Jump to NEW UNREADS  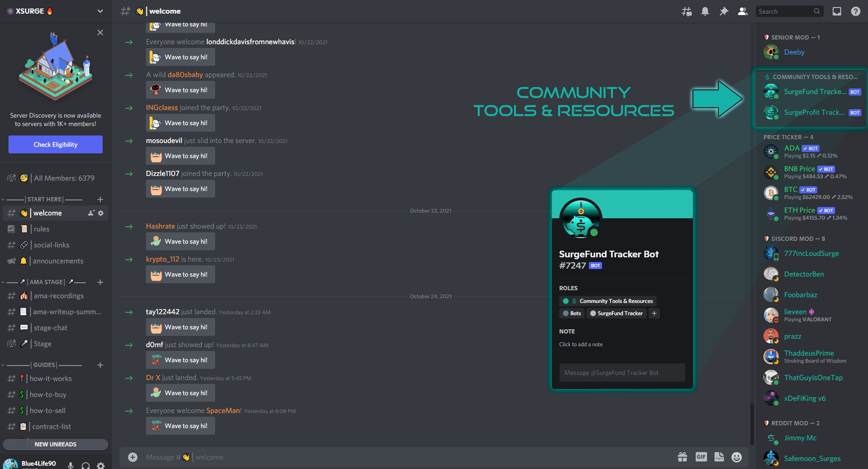[x=56, y=444]
